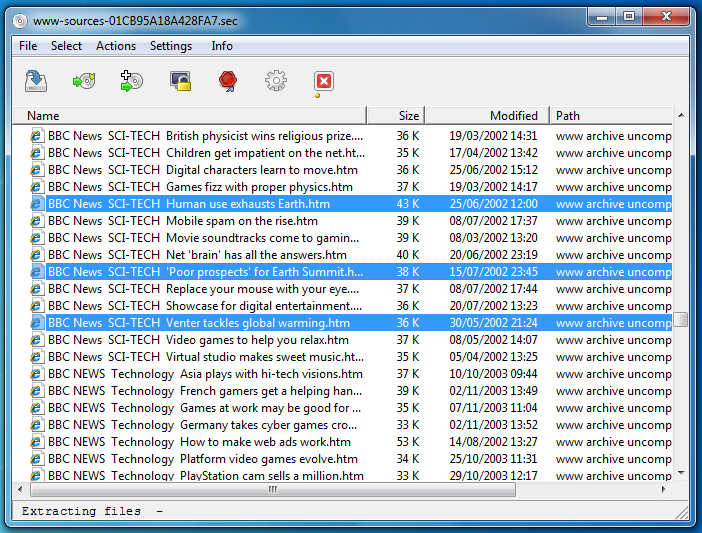This screenshot has width=702, height=533.
Task: Click the 53 K size cell
Action: pyautogui.click(x=407, y=442)
